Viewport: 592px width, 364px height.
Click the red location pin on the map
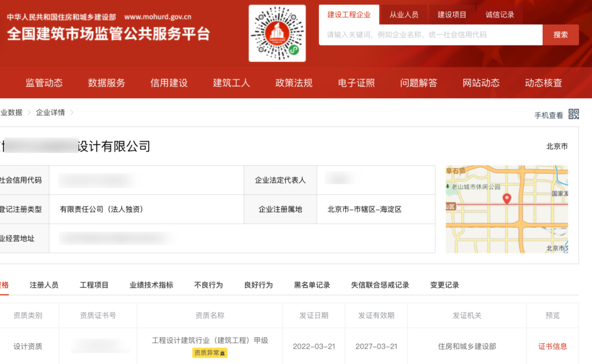click(x=506, y=199)
